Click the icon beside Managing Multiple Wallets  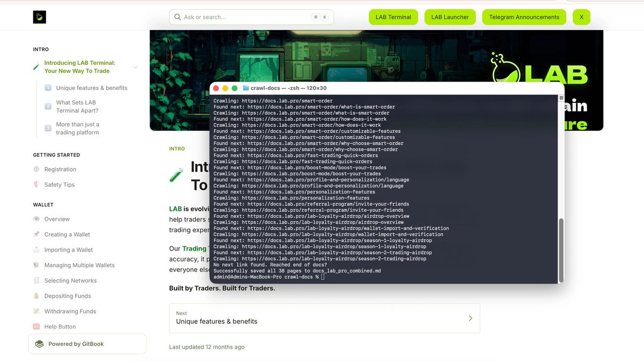[x=36, y=265]
